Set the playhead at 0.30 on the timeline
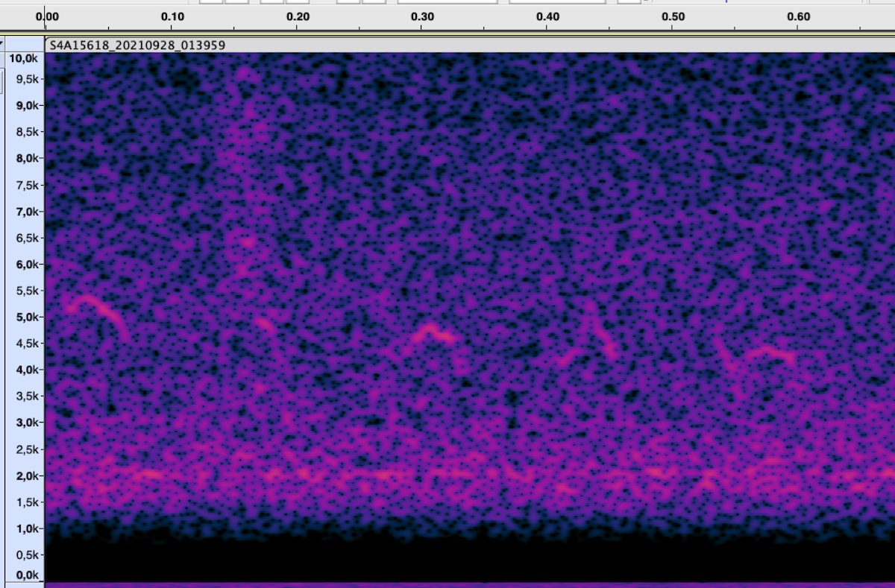The height and width of the screenshot is (588, 895). click(423, 16)
